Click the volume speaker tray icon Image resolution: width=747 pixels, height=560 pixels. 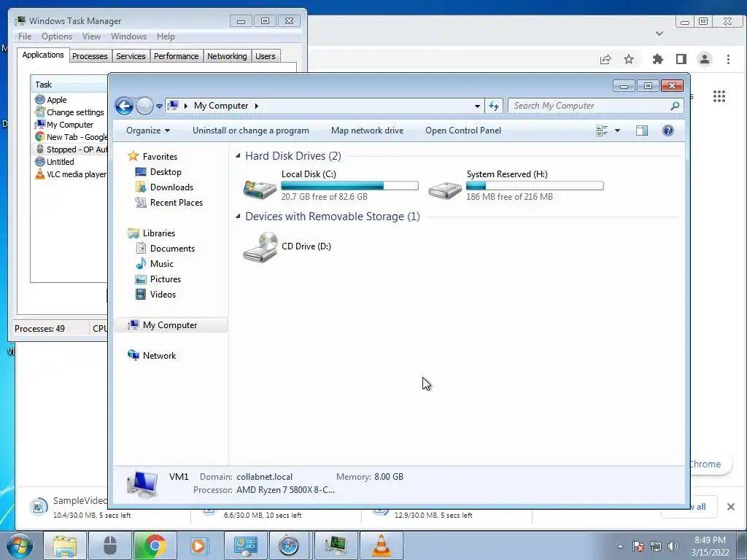tap(673, 546)
